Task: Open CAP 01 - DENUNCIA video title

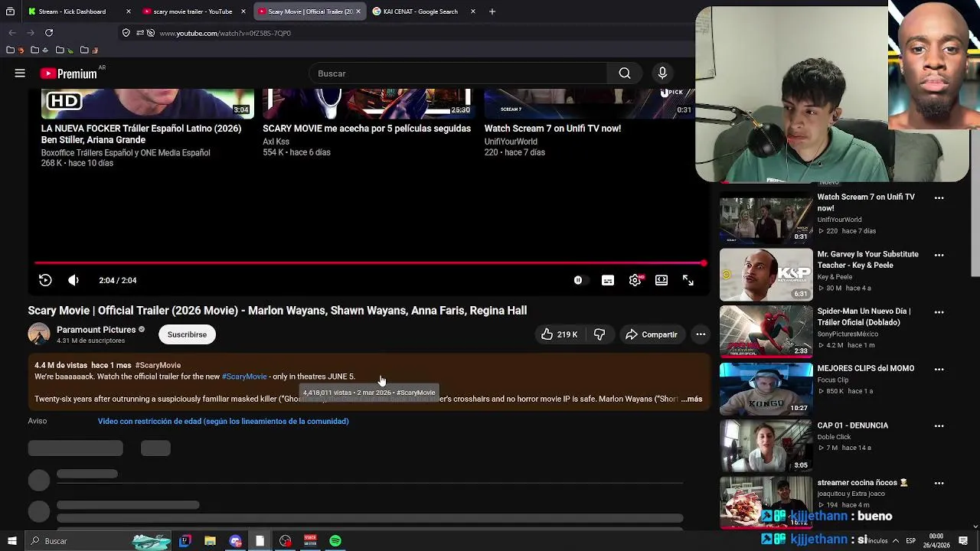Action: pyautogui.click(x=852, y=425)
